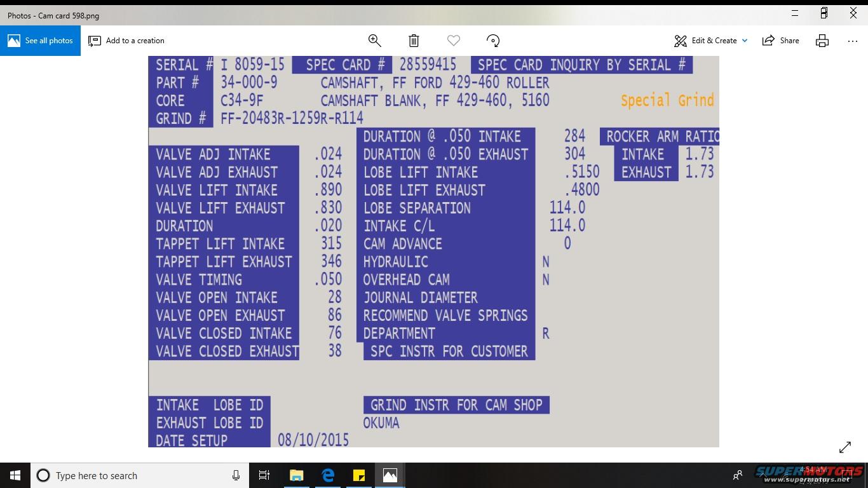
Task: Open Edit & Create dropdown
Action: pos(711,41)
